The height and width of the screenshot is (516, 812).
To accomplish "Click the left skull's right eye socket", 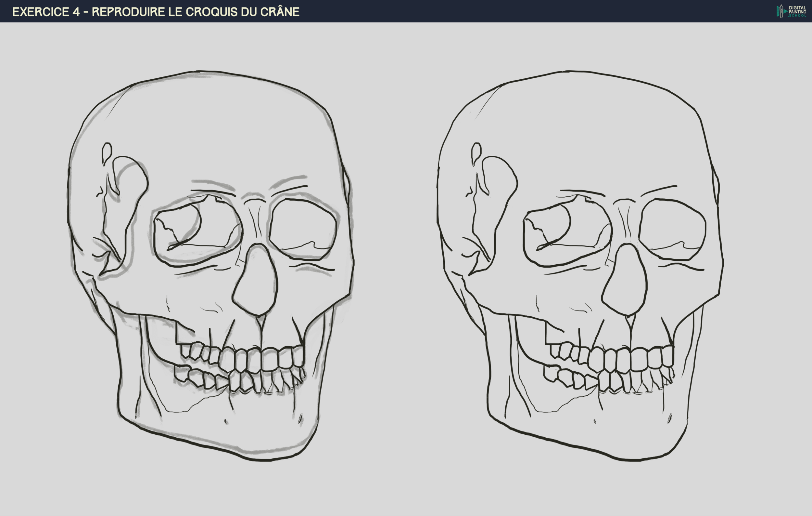I will 303,230.
